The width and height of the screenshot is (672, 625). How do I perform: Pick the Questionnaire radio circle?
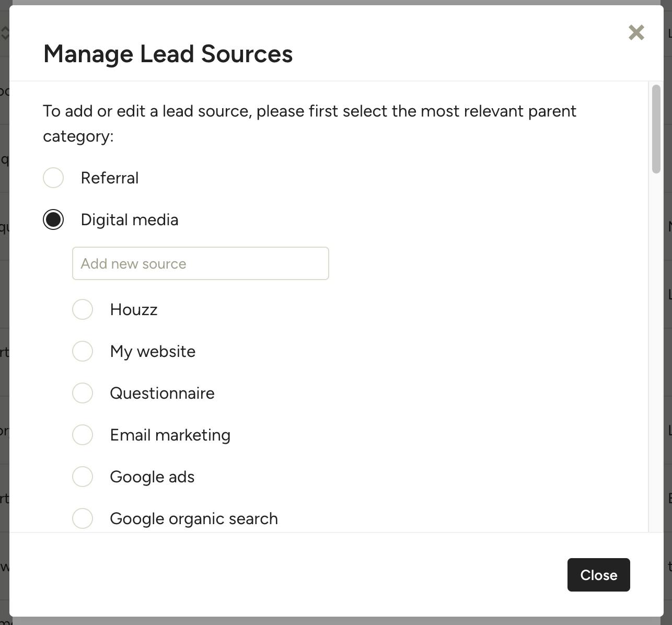click(x=83, y=393)
